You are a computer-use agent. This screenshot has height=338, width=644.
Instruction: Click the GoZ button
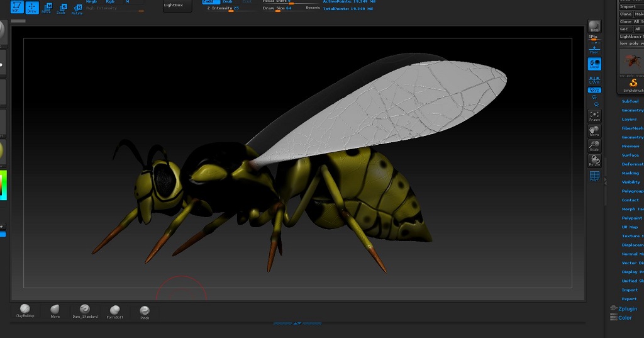[625, 29]
